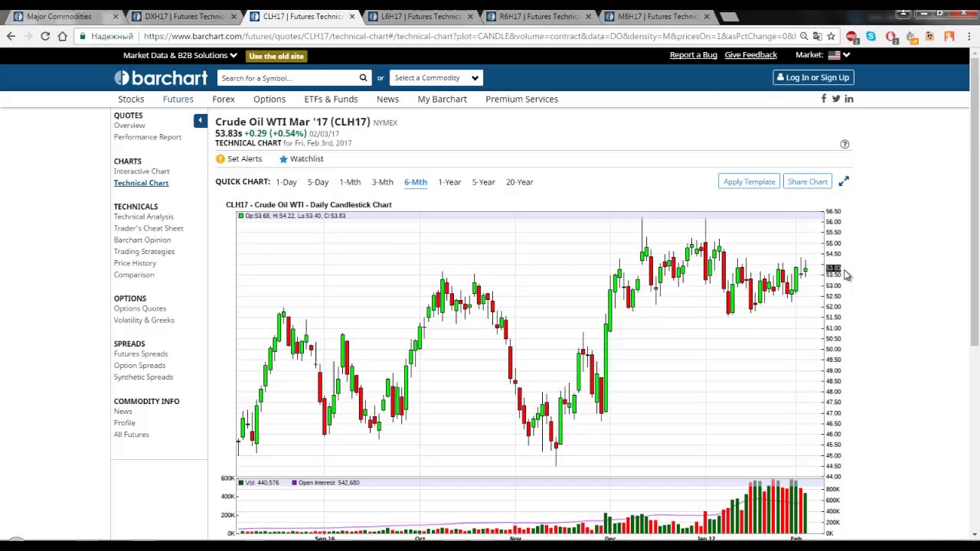Collapse the left sidebar arrow
980x551 pixels.
[x=200, y=120]
